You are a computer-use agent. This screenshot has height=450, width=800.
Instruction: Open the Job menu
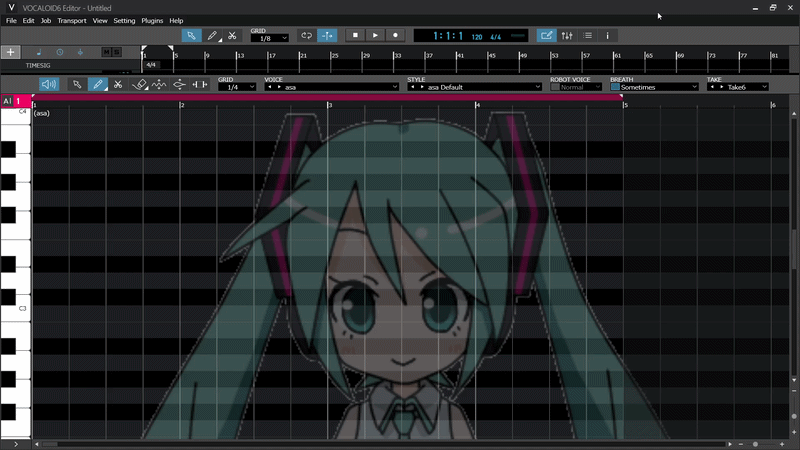pyautogui.click(x=46, y=20)
